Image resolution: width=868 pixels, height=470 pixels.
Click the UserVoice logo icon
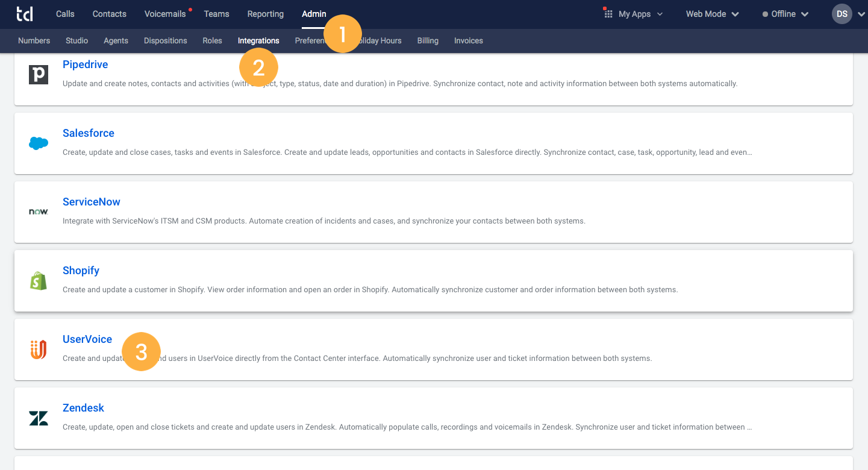[39, 349]
